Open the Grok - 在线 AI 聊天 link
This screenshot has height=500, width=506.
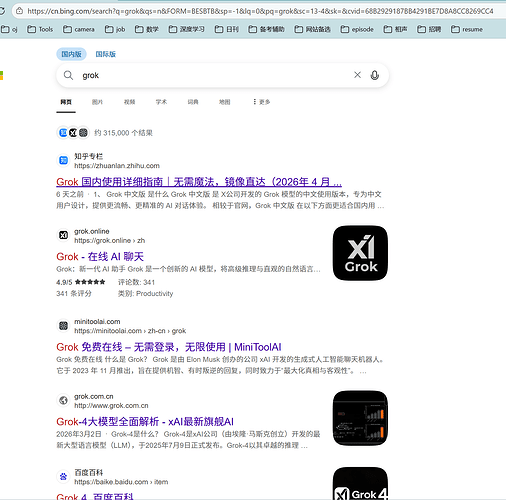[100, 257]
